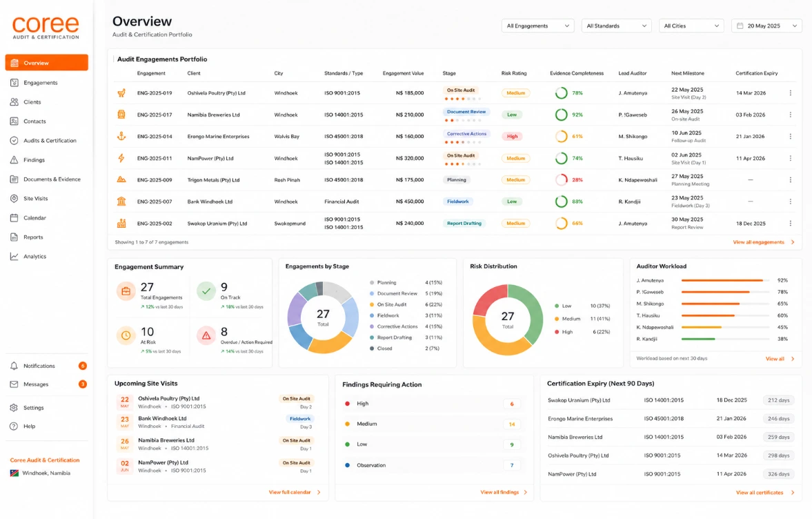Click the Messages envelope icon
Image resolution: width=812 pixels, height=519 pixels.
point(14,384)
